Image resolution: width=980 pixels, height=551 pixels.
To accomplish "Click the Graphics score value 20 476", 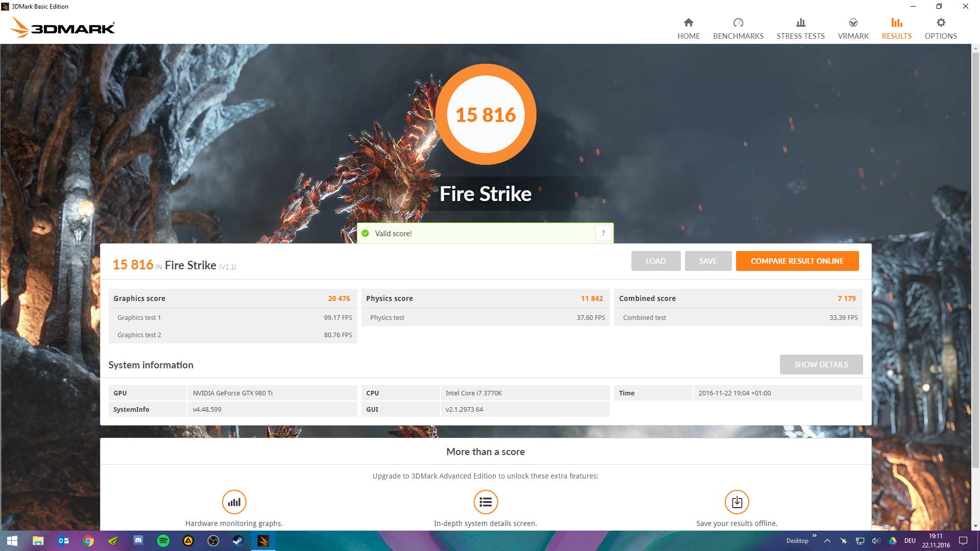I will pyautogui.click(x=339, y=298).
